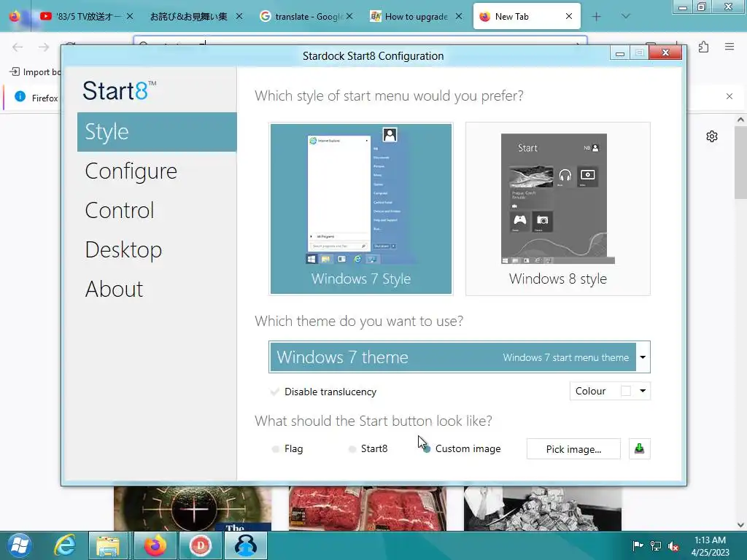Close the Start8 Configuration window
This screenshot has width=747, height=560.
coord(665,52)
